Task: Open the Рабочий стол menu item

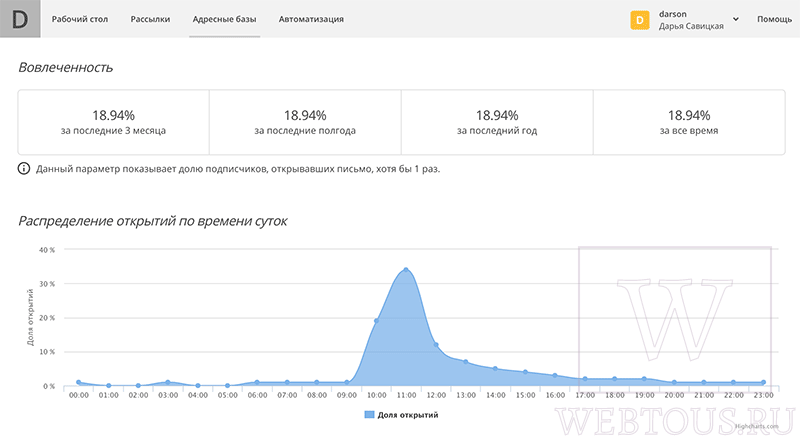Action: (80, 19)
